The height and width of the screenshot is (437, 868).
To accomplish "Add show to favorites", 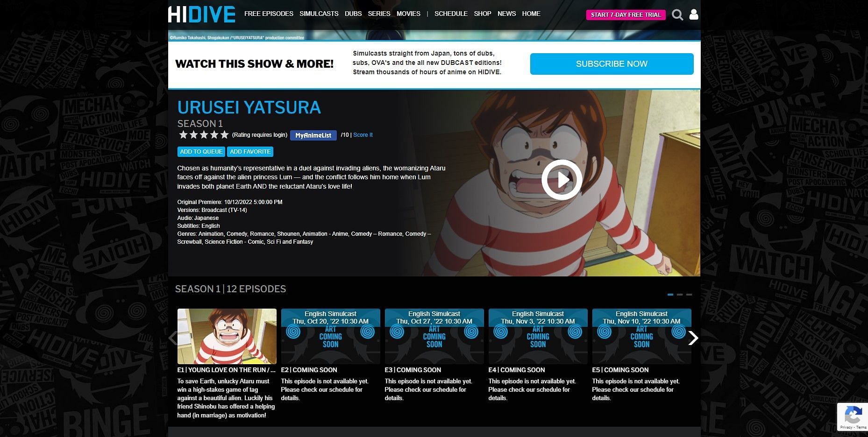I will click(250, 152).
